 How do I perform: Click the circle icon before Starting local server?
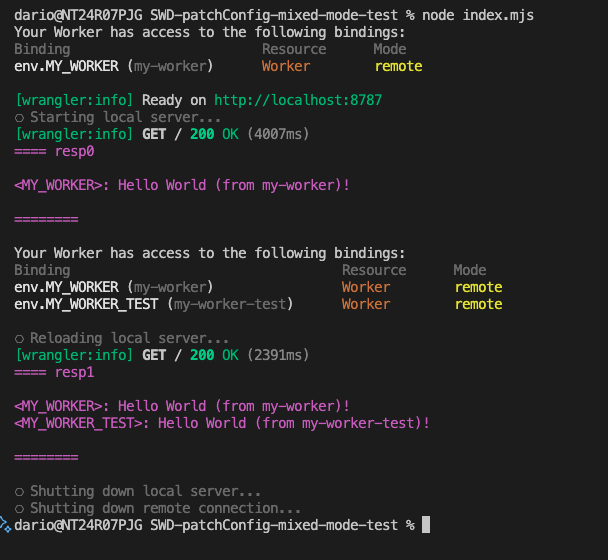[x=19, y=117]
